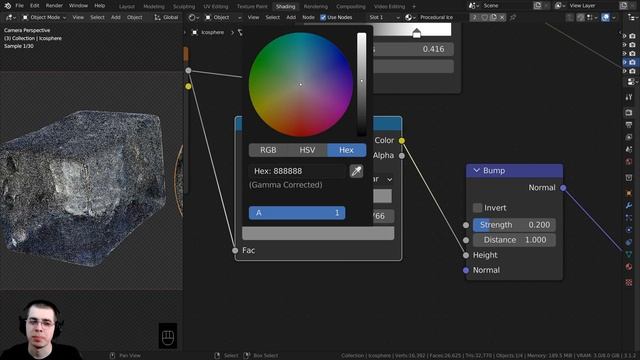The width and height of the screenshot is (640, 360).
Task: Open the Object Mode dropdown
Action: point(44,18)
